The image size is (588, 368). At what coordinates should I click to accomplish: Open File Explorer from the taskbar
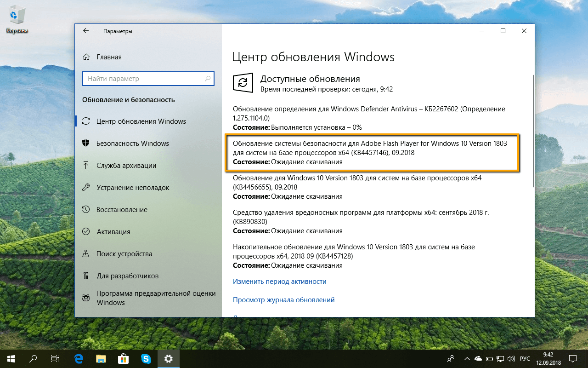click(101, 358)
